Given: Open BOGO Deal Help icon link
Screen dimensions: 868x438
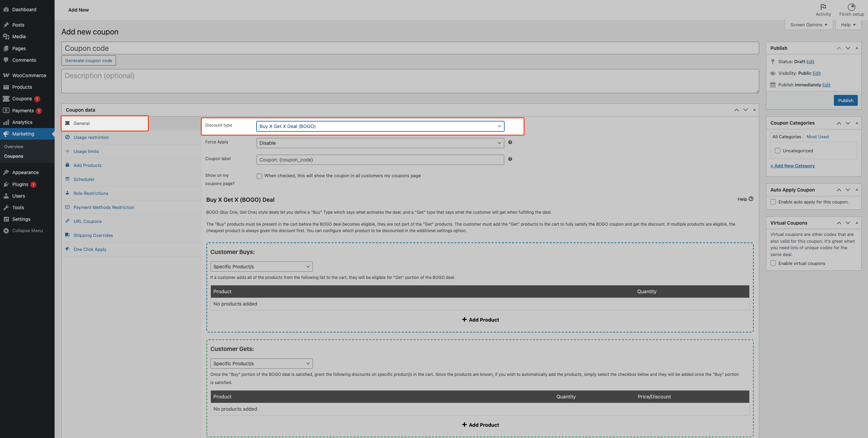Looking at the screenshot, I should point(751,199).
